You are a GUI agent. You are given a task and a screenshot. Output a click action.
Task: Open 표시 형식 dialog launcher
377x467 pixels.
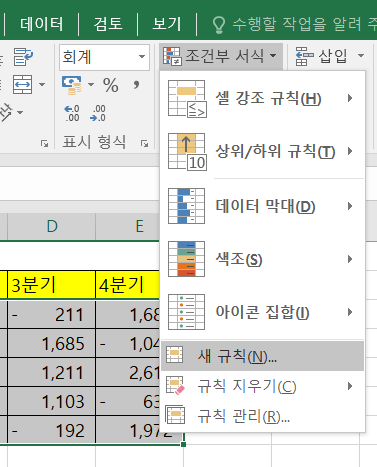144,144
